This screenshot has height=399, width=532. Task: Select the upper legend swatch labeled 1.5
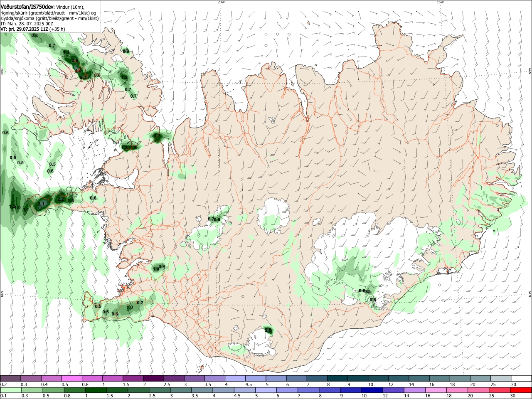pyautogui.click(x=133, y=379)
